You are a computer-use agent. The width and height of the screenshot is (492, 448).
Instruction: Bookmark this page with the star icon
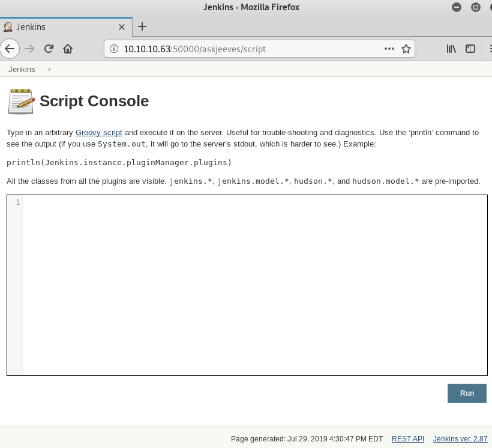coord(406,49)
